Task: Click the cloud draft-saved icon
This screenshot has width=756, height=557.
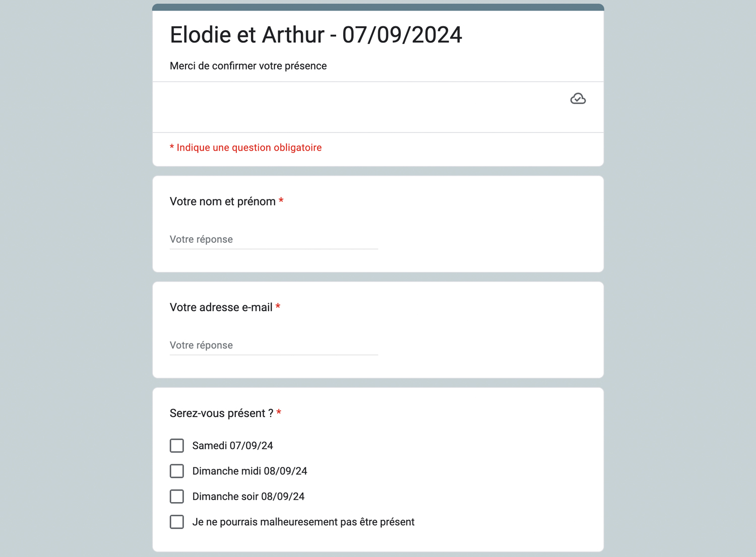Action: point(578,99)
